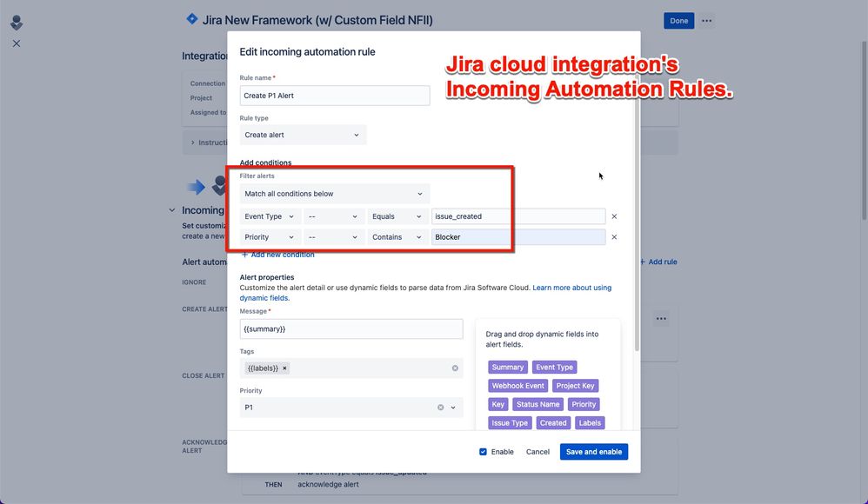The height and width of the screenshot is (504, 868).
Task: Click the Cancel button
Action: [537, 452]
